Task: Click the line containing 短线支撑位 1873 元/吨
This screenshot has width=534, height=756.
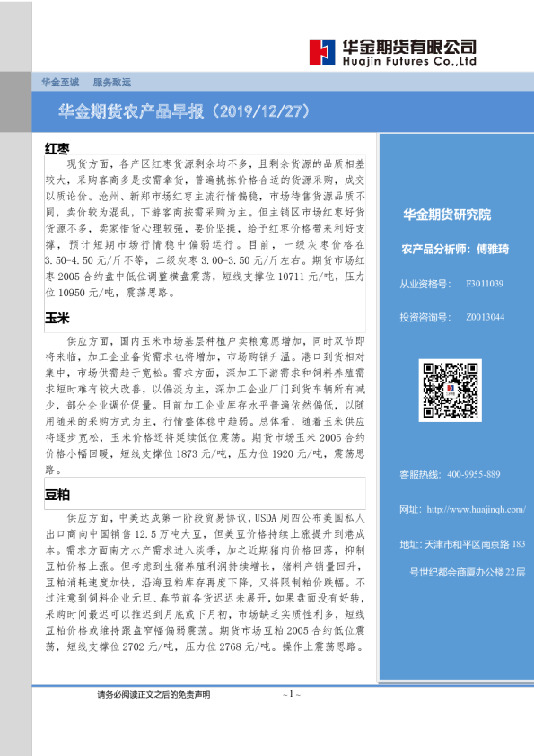Action: [205, 453]
